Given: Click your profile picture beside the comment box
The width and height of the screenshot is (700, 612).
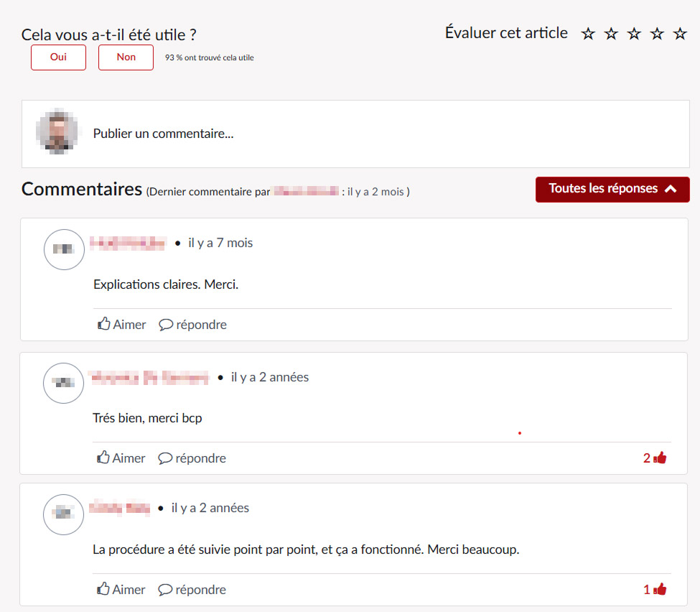Looking at the screenshot, I should click(x=57, y=131).
